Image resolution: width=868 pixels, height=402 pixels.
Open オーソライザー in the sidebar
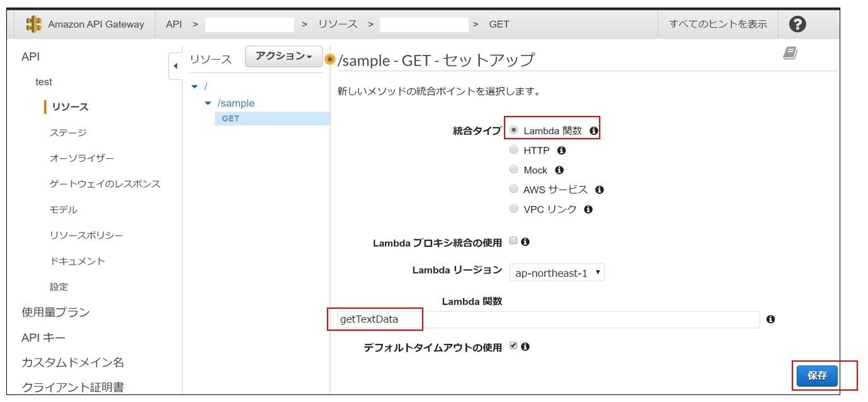pos(82,158)
